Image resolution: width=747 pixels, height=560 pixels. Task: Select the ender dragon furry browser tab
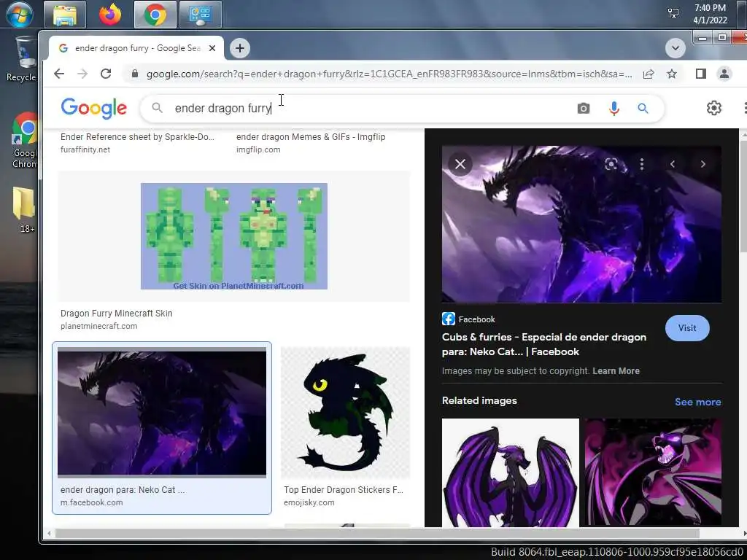[136, 48]
